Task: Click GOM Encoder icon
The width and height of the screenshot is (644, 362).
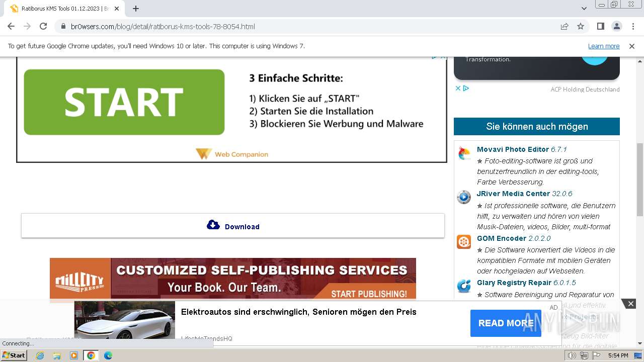Action: coord(464,242)
